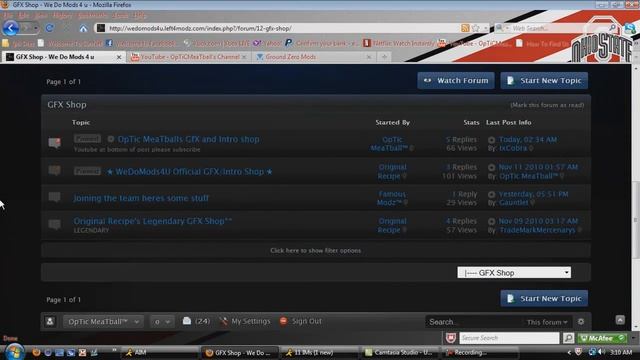Bookmark this page with the star icon
Screen dimensions: 640x360
click(476, 28)
